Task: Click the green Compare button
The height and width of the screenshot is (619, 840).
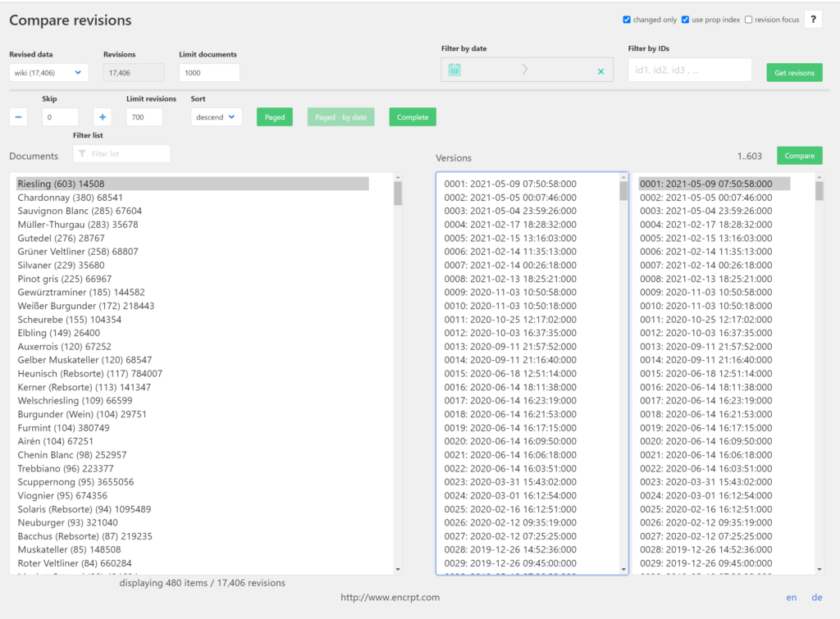Action: click(799, 156)
